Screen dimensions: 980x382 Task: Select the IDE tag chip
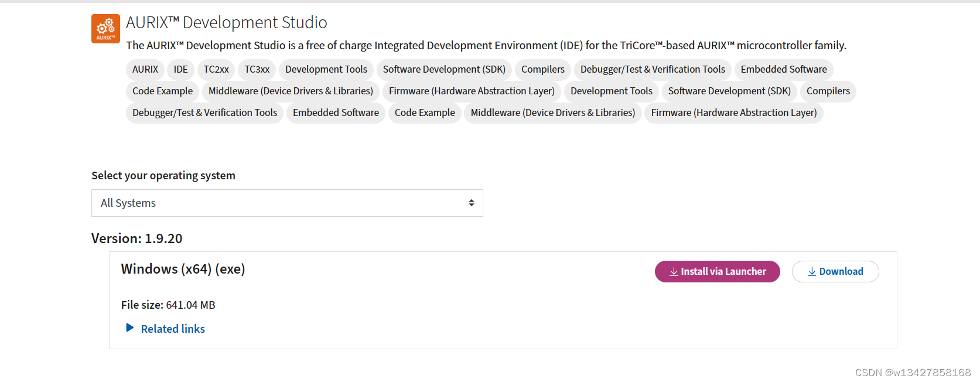coord(180,69)
